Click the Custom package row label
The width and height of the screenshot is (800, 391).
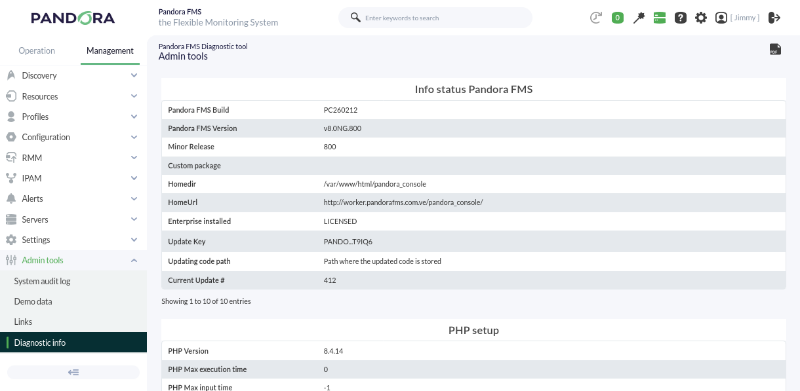tap(194, 166)
